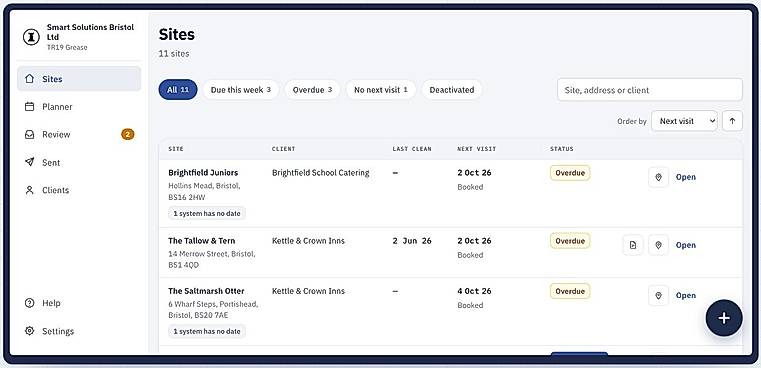The height and width of the screenshot is (368, 761).
Task: Click Brightfield School Catering client cell
Action: (x=320, y=173)
